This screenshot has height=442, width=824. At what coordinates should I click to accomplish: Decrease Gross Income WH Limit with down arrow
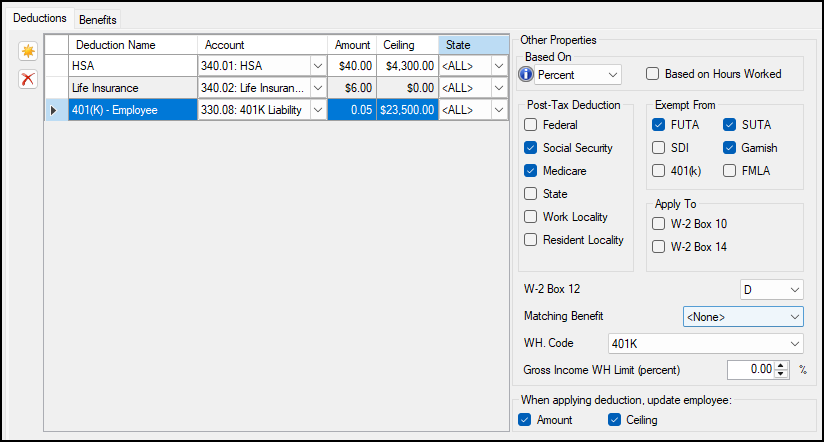(x=782, y=374)
